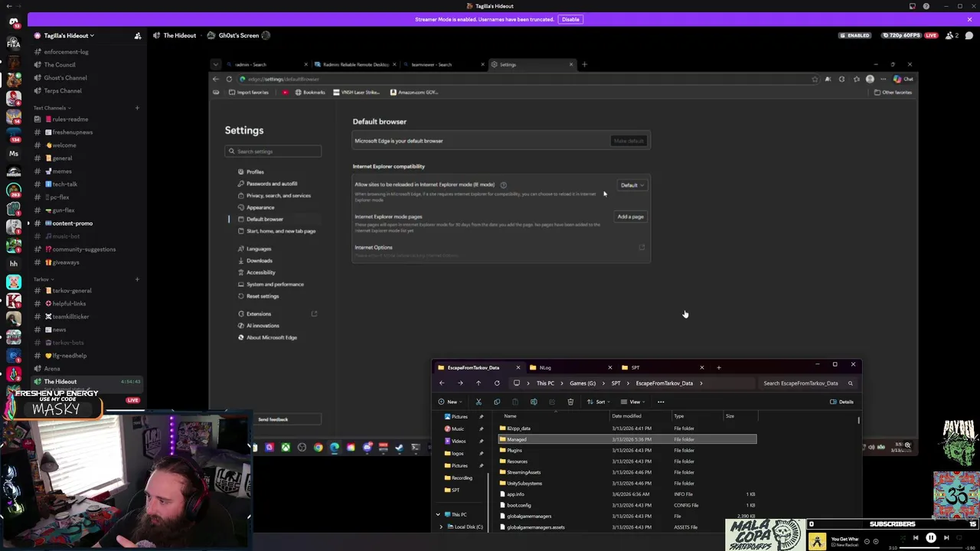This screenshot has height=551, width=980.
Task: Open Edge Chat copilot icon
Action: (903, 79)
